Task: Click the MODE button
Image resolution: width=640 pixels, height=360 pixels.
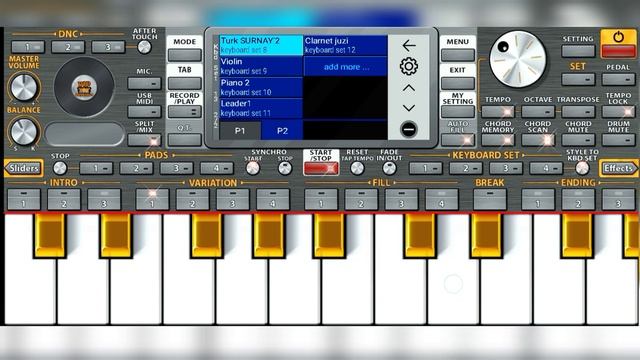Action: pyautogui.click(x=184, y=55)
